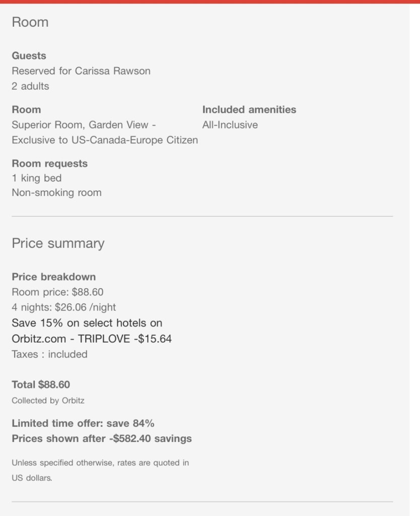
Task: Click the 2 adults guest count
Action: (30, 86)
